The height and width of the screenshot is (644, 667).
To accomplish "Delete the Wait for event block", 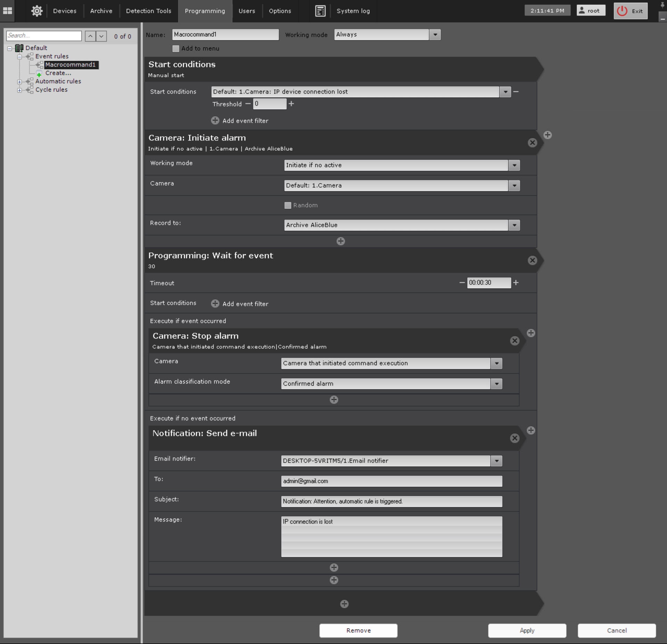I will (x=532, y=260).
